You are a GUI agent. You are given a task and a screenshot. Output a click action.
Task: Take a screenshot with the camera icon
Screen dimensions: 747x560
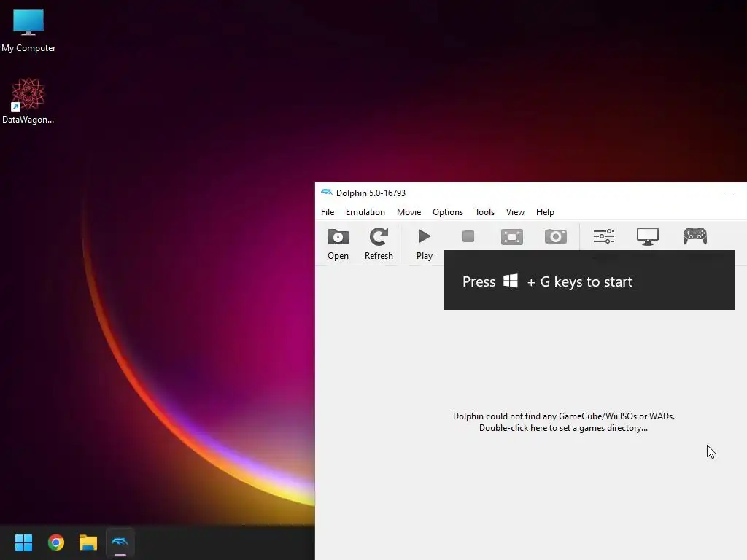tap(556, 236)
